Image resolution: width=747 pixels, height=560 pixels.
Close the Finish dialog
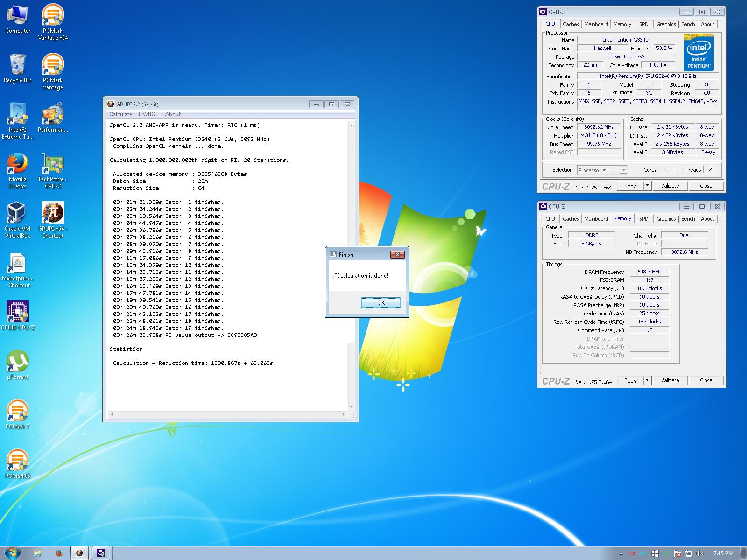[x=397, y=254]
